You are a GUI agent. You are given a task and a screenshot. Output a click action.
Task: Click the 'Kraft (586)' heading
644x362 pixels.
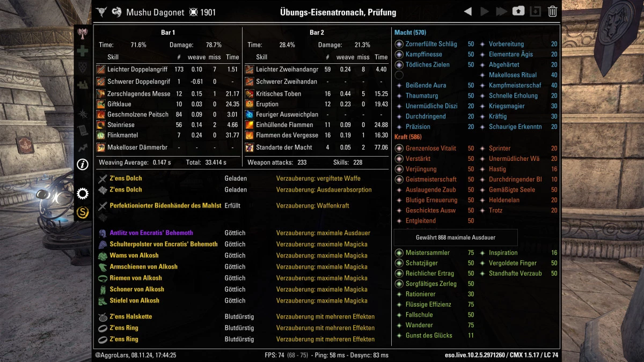(x=408, y=137)
